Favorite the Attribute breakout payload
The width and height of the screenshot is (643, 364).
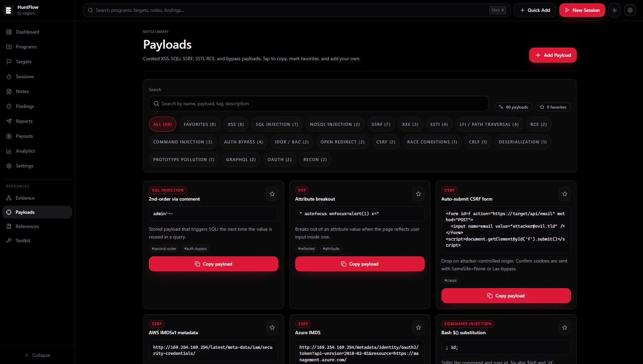[x=419, y=194]
